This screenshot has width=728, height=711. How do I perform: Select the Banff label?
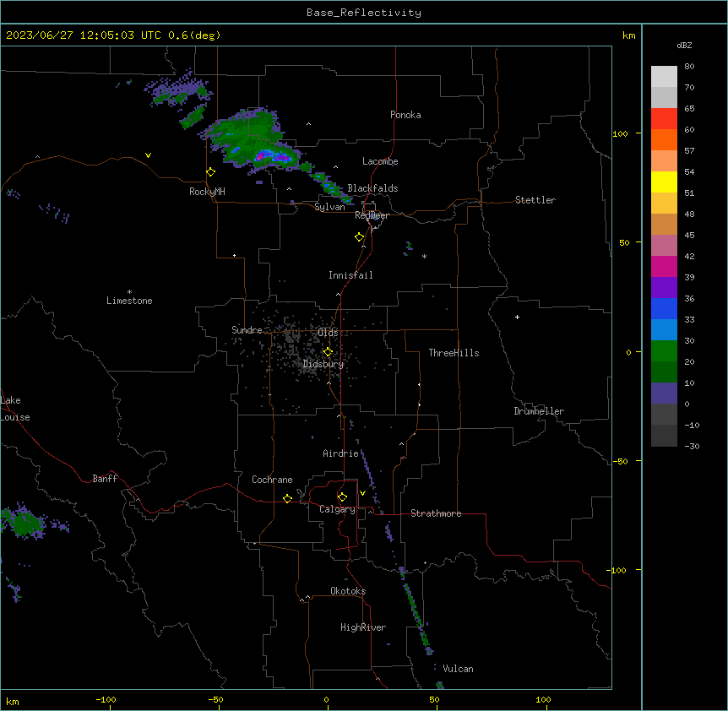pyautogui.click(x=105, y=479)
